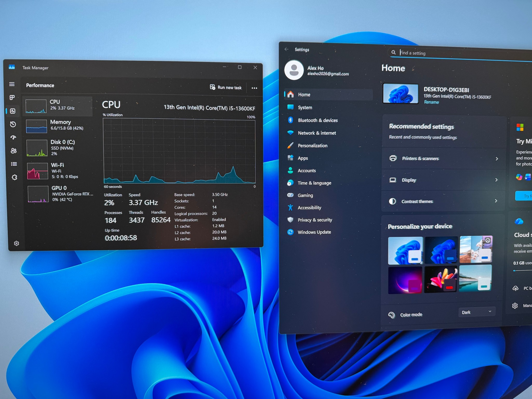532x399 pixels.
Task: Apply the cherry blossom landscape theme thumbnail
Action: point(476,249)
